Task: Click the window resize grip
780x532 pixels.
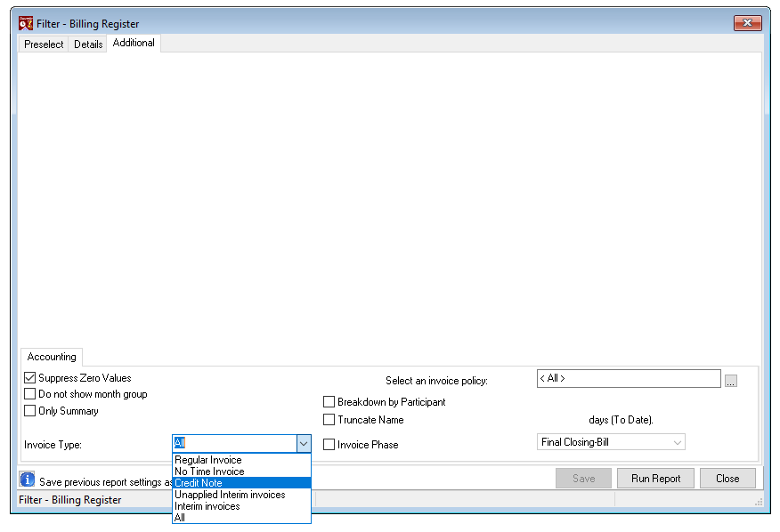Action: (x=758, y=502)
